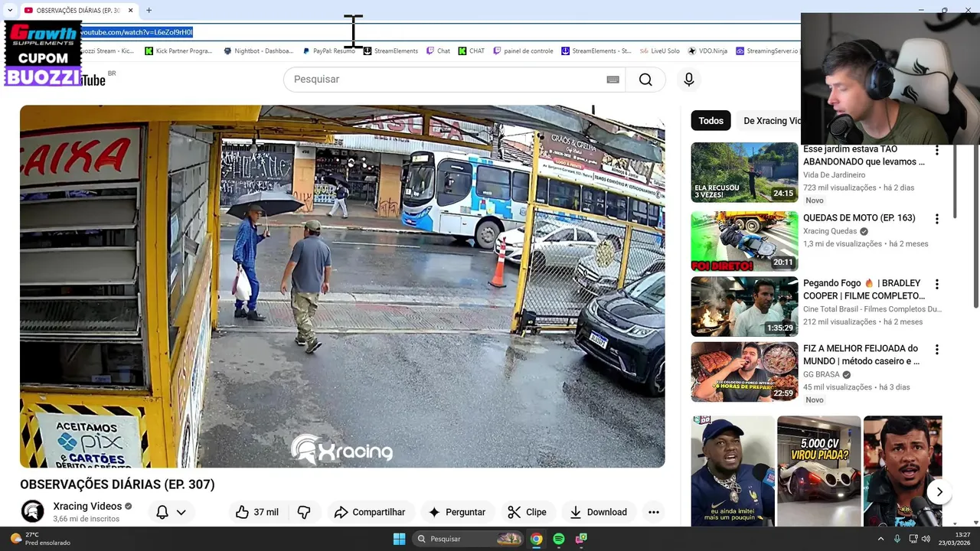This screenshot has width=980, height=551.
Task: Open the Xracing Videos channel name link
Action: (87, 506)
